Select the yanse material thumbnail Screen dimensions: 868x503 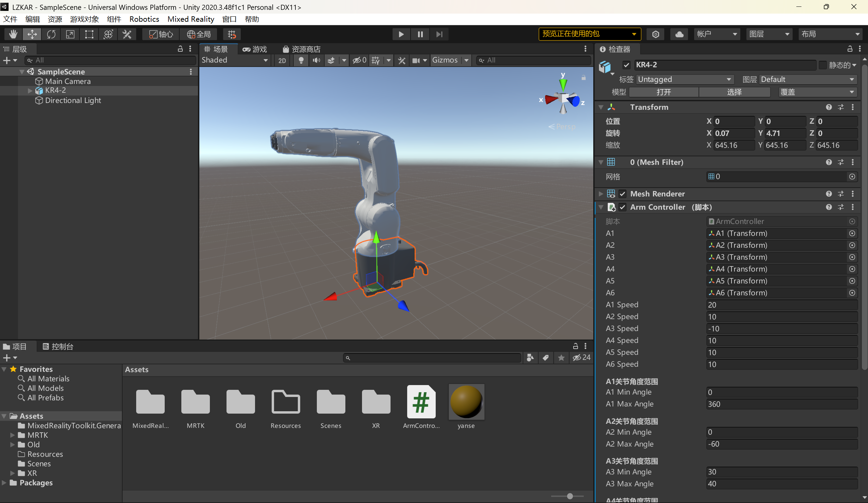[466, 402]
